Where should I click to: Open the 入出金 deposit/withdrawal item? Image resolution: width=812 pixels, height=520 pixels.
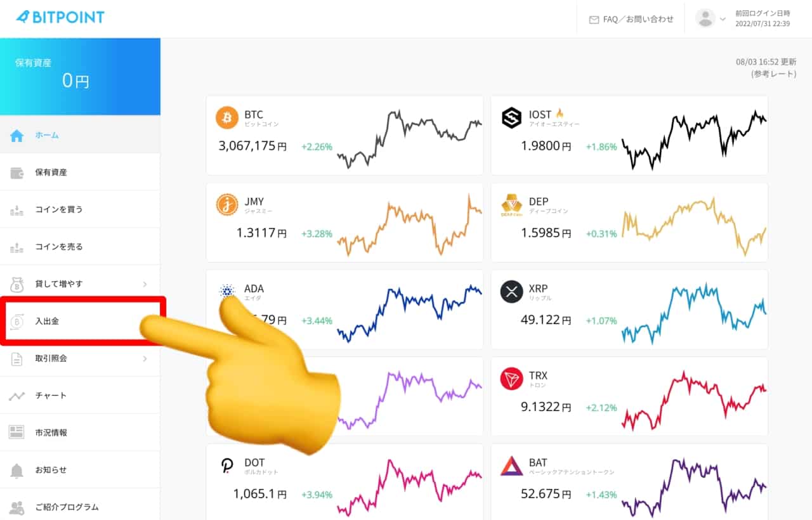click(47, 322)
